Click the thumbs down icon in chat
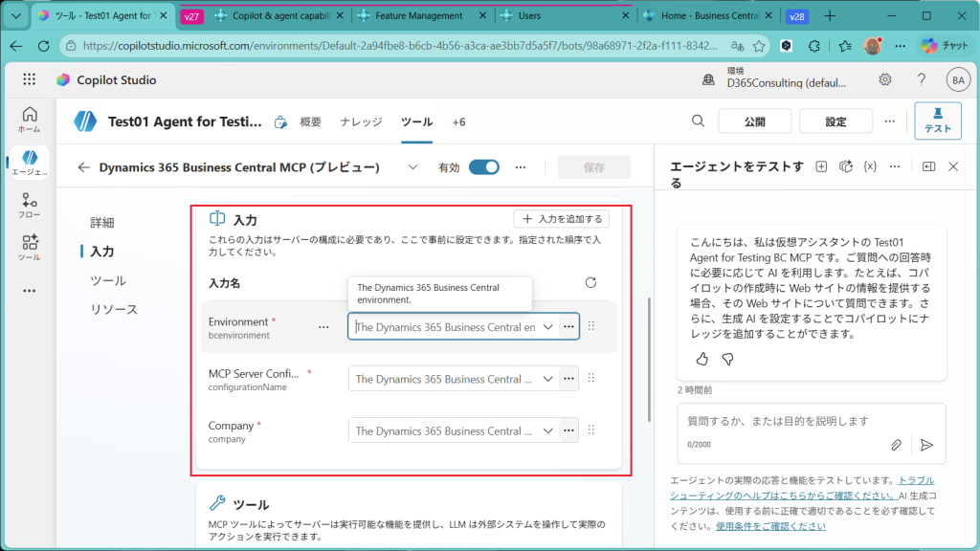The image size is (980, 551). coord(727,359)
